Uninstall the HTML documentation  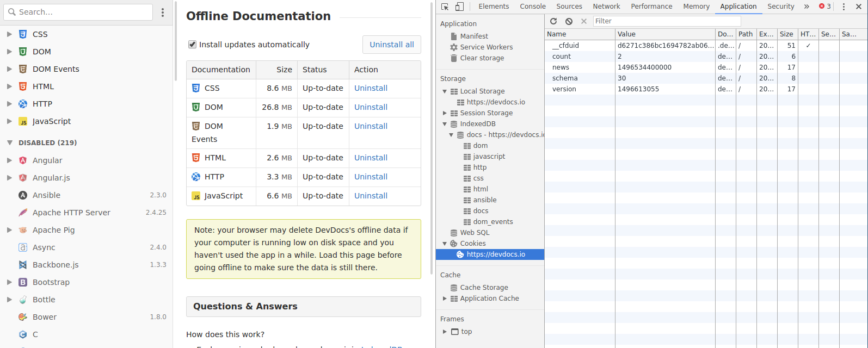[371, 158]
